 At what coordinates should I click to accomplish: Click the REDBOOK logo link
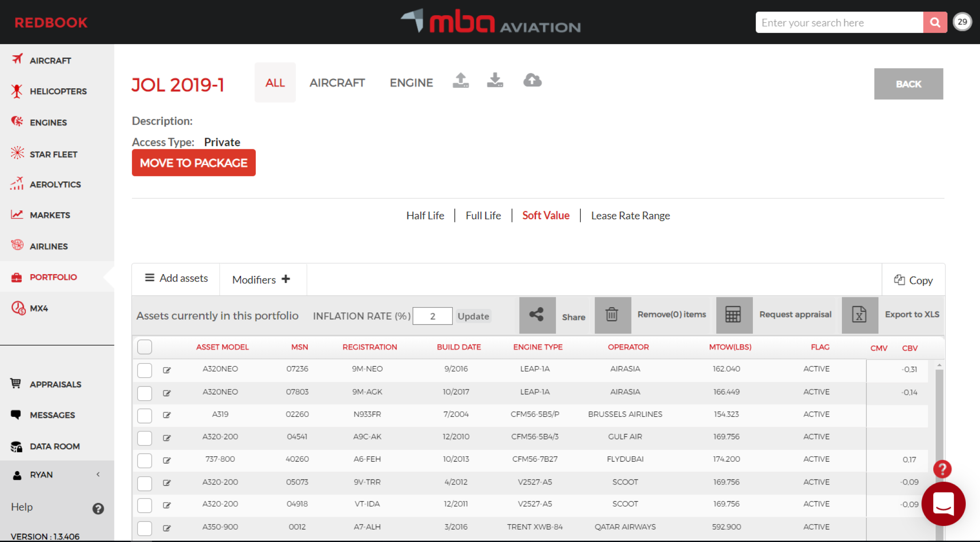[x=51, y=22]
